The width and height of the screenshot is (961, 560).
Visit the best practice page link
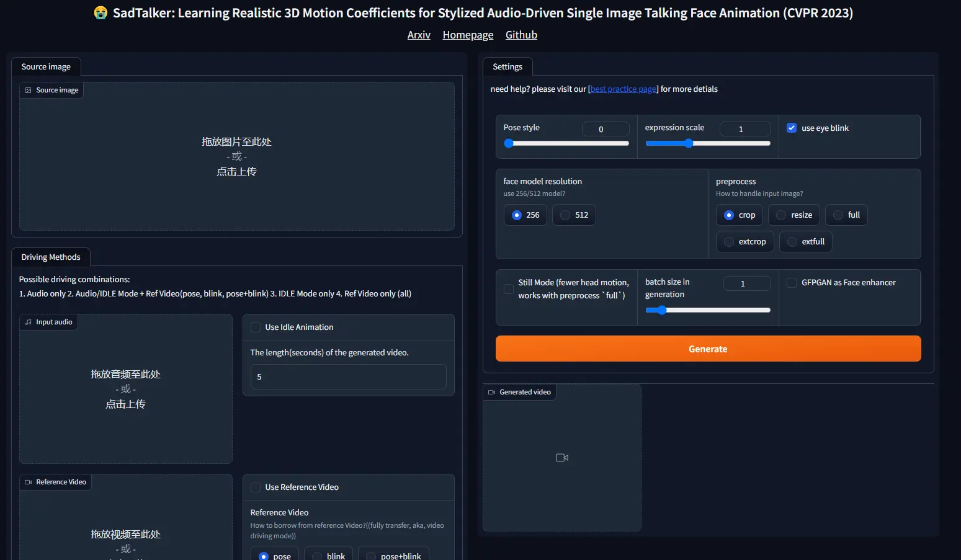click(x=624, y=89)
